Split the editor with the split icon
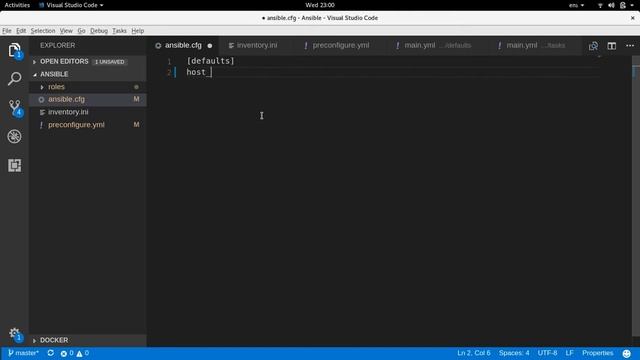This screenshot has height=360, width=640. [x=611, y=46]
